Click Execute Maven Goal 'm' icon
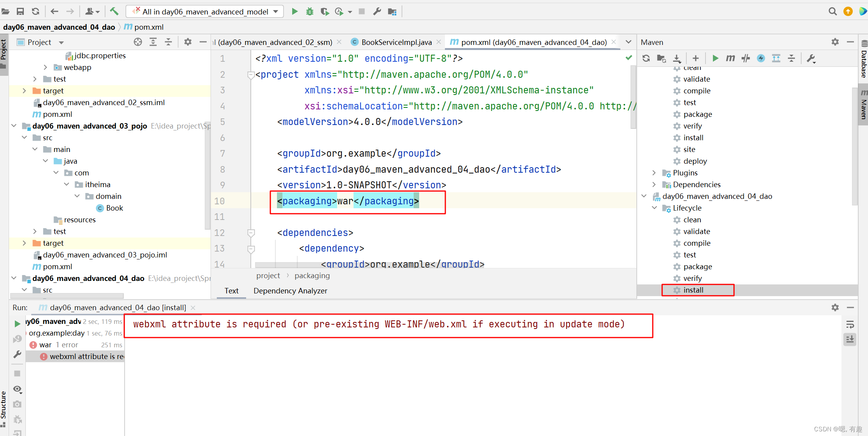 click(730, 58)
